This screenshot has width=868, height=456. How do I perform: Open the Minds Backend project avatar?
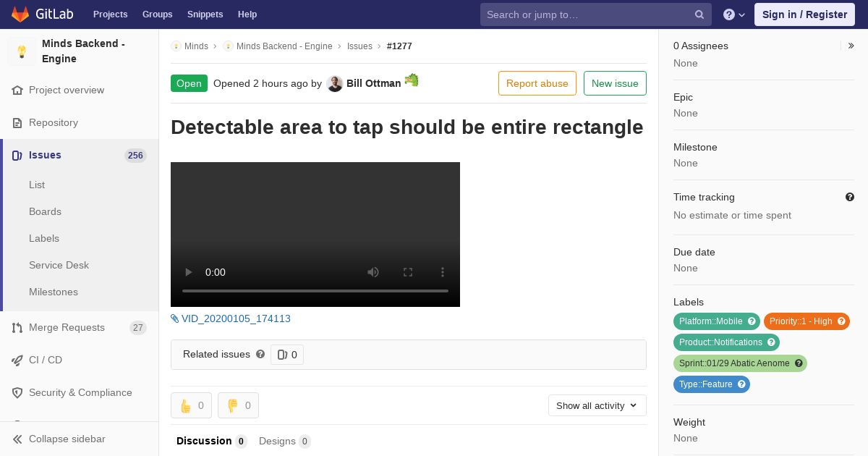tap(22, 51)
